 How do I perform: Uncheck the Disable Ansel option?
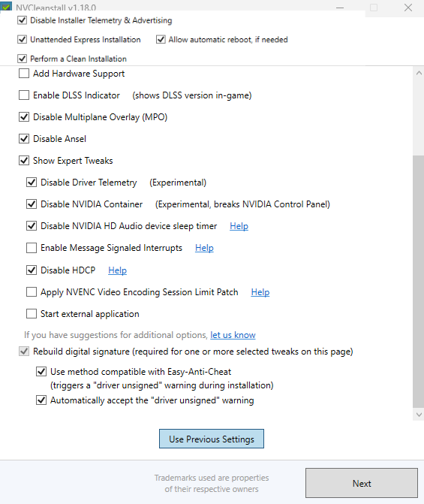tap(24, 139)
